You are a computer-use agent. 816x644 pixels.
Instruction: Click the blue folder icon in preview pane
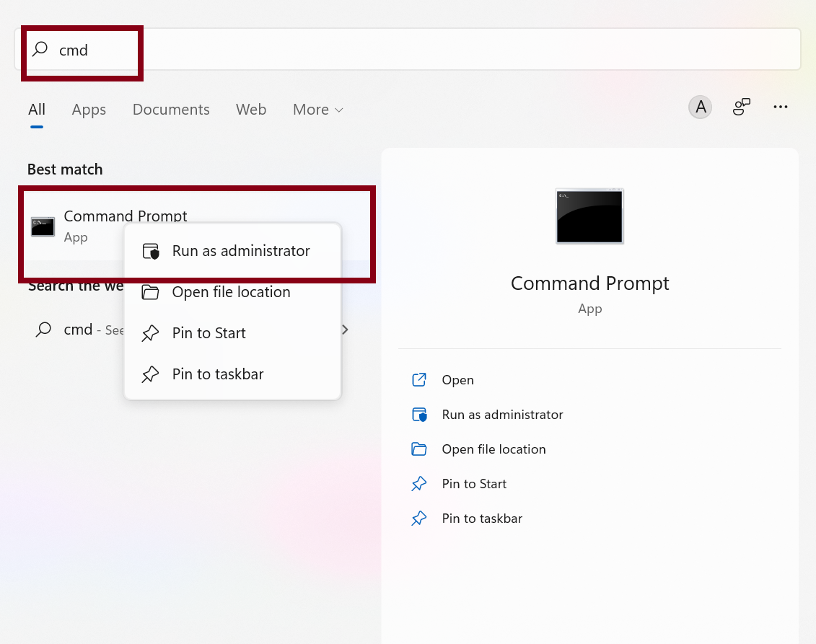point(419,449)
